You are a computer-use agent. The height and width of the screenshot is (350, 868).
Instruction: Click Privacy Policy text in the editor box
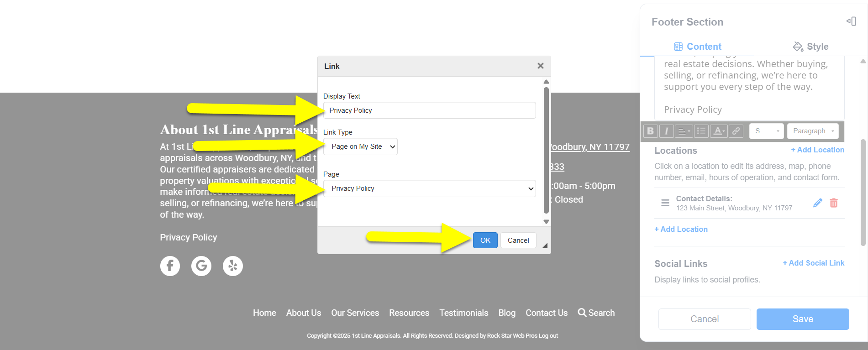click(x=693, y=110)
